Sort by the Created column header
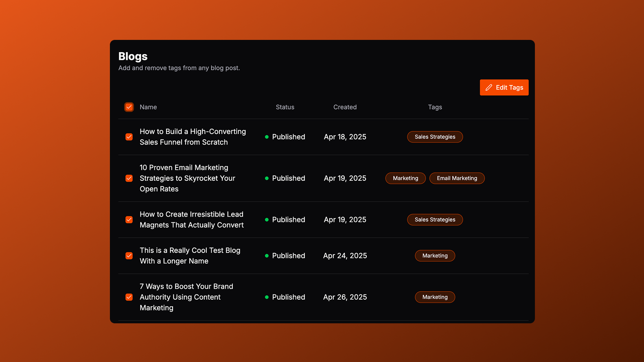This screenshot has width=644, height=362. pyautogui.click(x=345, y=107)
